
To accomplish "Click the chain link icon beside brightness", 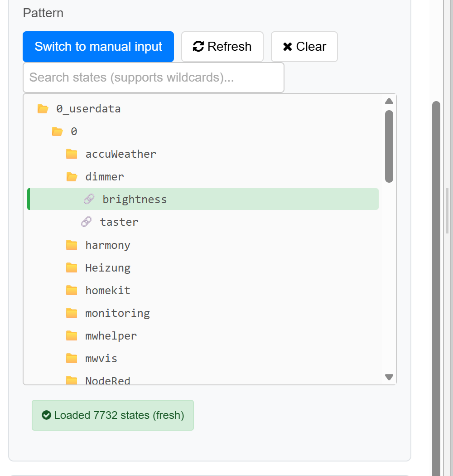I will tap(89, 199).
